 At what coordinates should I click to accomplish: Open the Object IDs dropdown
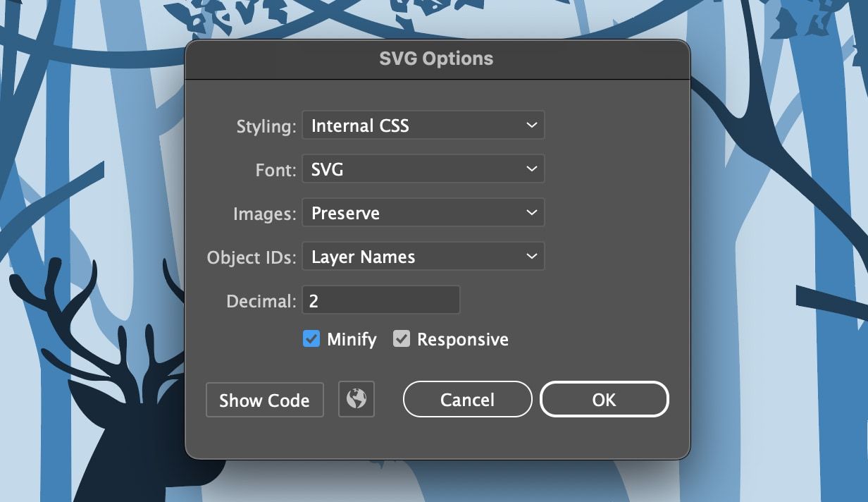pos(423,256)
